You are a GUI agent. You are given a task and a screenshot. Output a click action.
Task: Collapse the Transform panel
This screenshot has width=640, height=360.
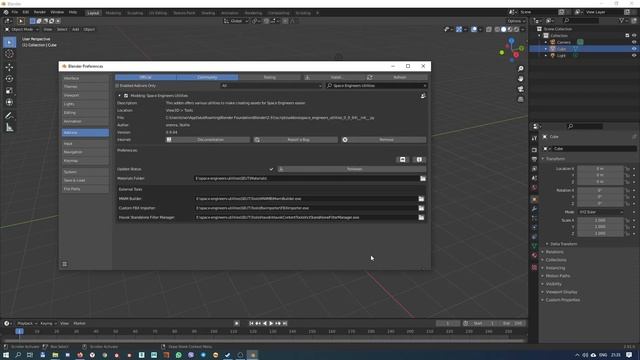pyautogui.click(x=555, y=159)
